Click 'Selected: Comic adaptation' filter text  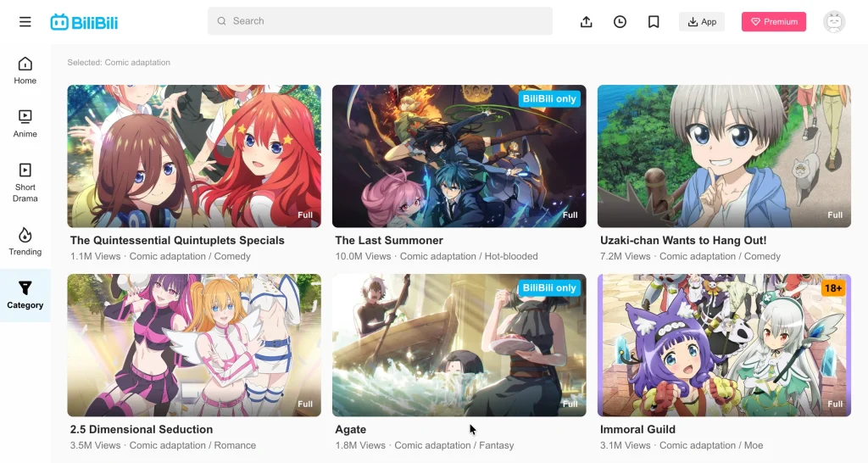tap(119, 63)
